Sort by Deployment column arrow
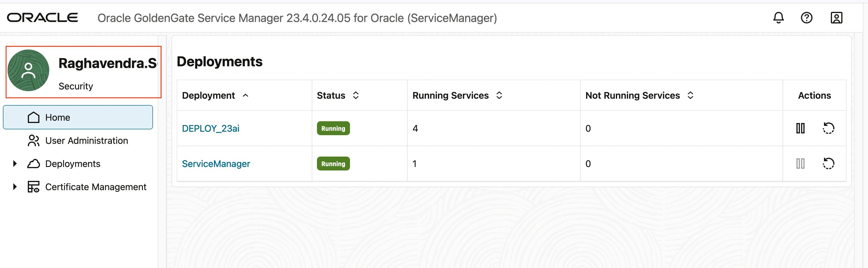868x268 pixels. coord(246,96)
